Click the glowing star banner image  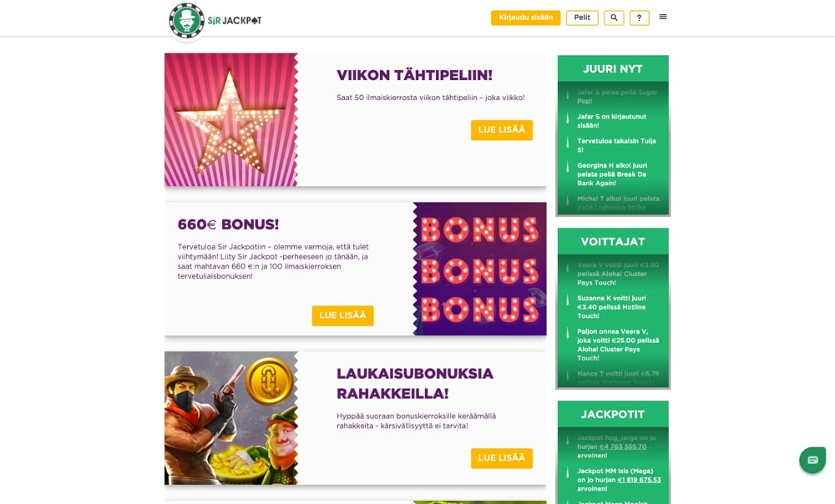coord(231,120)
